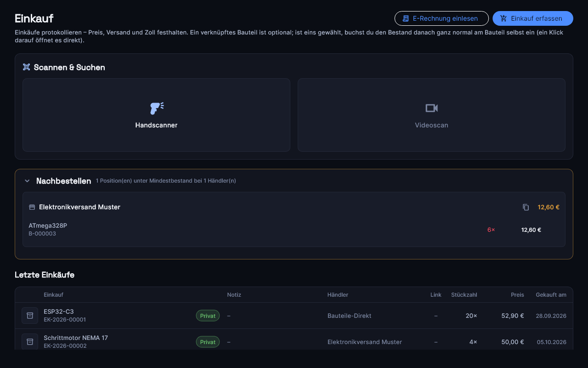Click the video camera icon
The height and width of the screenshot is (368, 588).
tap(431, 108)
